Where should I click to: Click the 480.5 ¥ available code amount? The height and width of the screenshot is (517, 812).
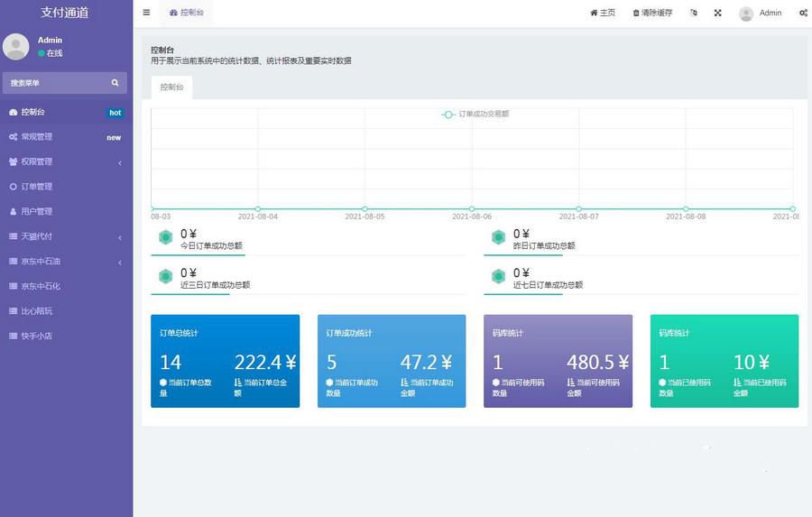click(598, 362)
